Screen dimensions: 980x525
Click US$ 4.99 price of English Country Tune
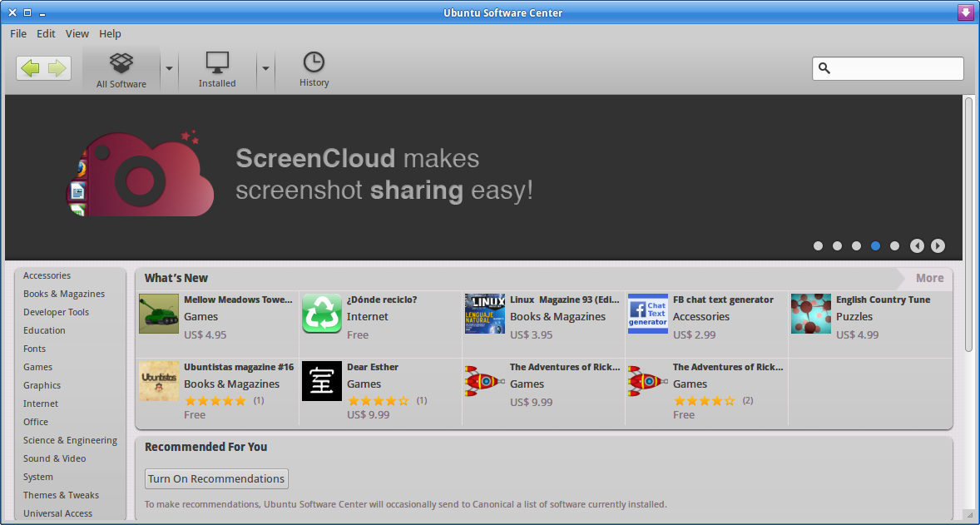click(x=858, y=335)
